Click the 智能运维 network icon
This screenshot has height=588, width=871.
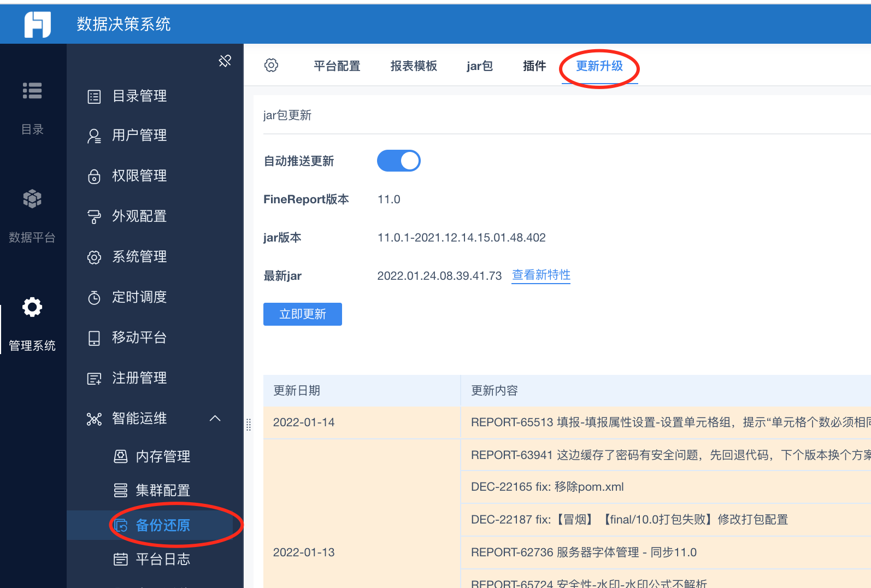coord(94,419)
